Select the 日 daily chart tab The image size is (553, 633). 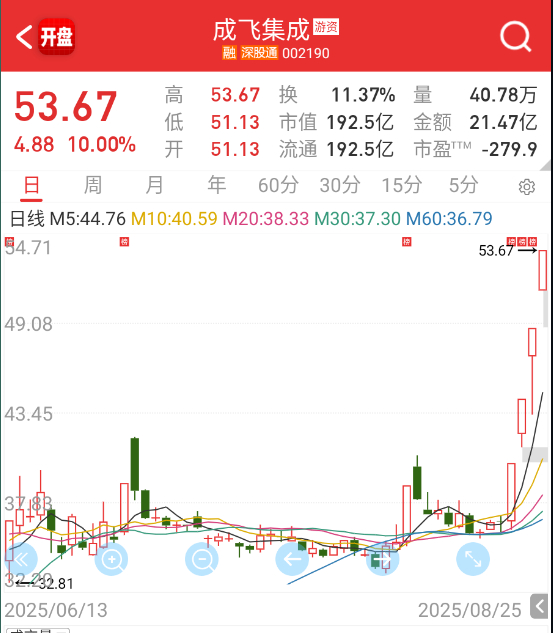click(x=31, y=186)
